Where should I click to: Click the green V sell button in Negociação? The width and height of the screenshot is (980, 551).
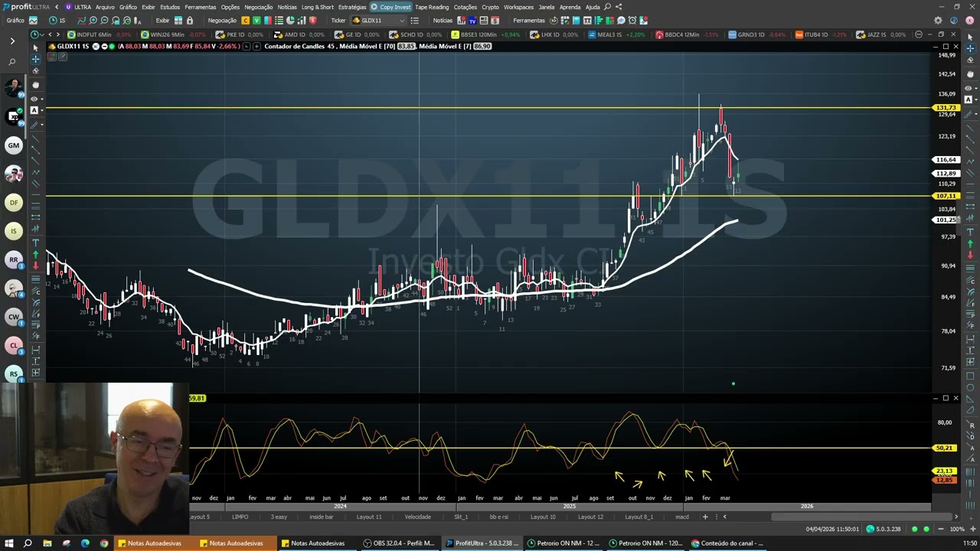pos(256,20)
